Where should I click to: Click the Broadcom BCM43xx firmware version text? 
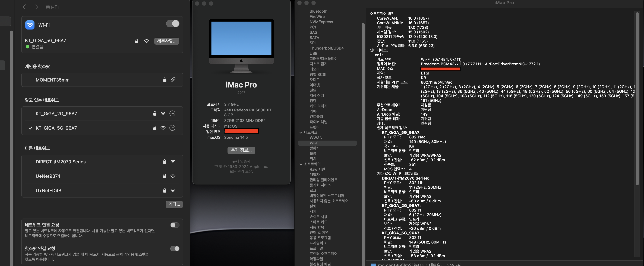tap(480, 64)
